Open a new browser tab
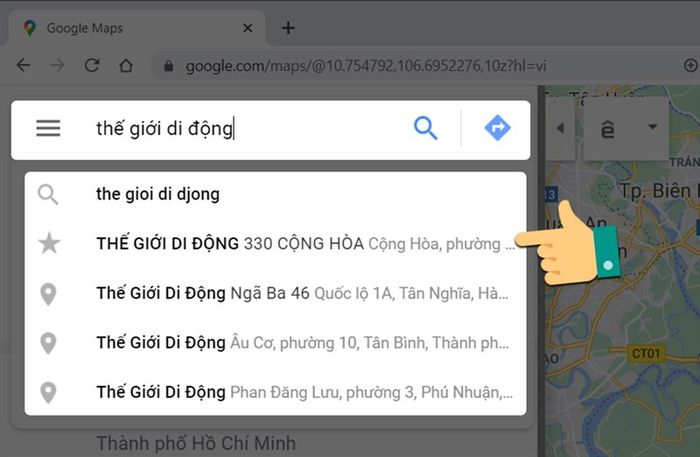Viewport: 700px width, 457px height. (288, 28)
